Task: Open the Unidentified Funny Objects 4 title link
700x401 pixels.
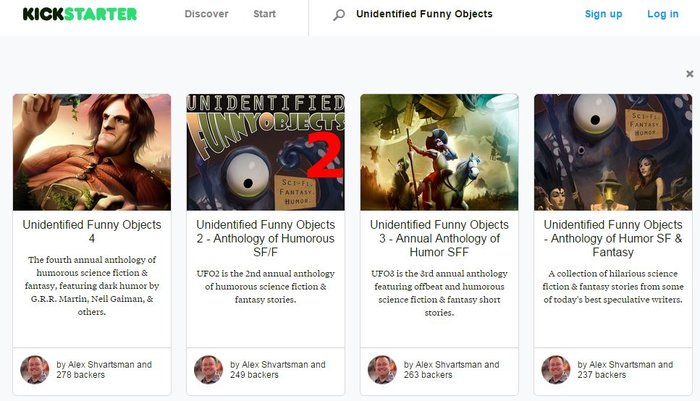Action: [x=92, y=232]
